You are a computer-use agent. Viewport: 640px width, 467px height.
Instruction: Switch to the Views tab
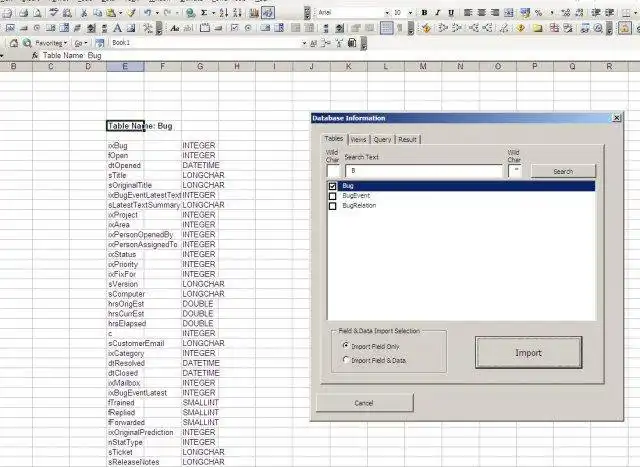[358, 140]
